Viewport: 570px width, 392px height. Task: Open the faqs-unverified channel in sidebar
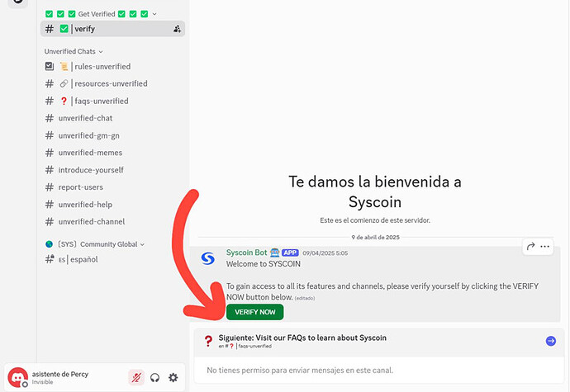[112, 101]
